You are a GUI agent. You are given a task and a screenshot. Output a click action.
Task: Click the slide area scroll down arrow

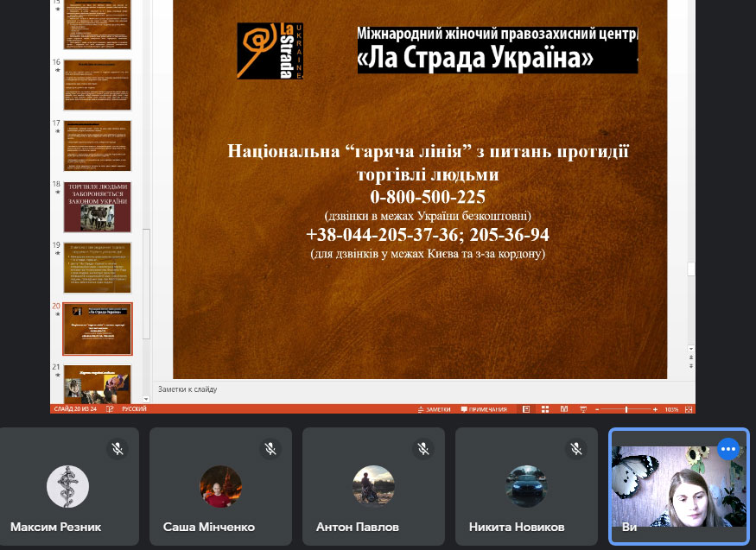(x=691, y=349)
